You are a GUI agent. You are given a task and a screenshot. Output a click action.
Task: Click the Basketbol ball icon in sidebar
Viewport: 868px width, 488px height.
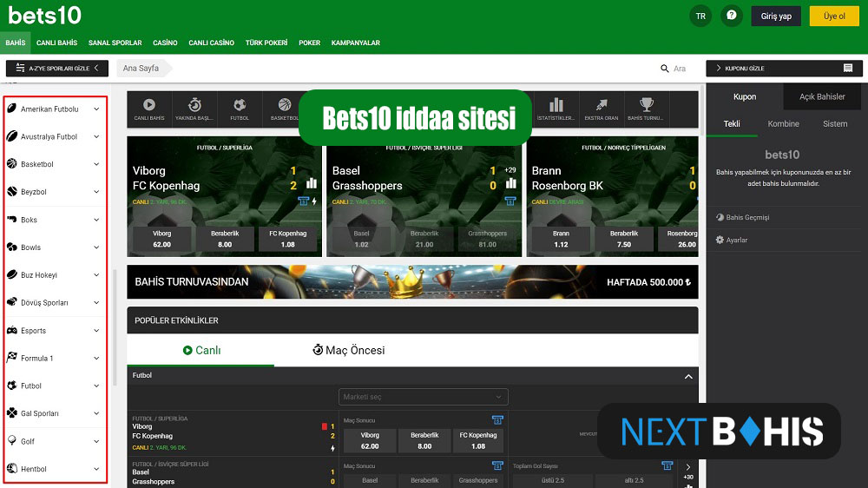12,164
